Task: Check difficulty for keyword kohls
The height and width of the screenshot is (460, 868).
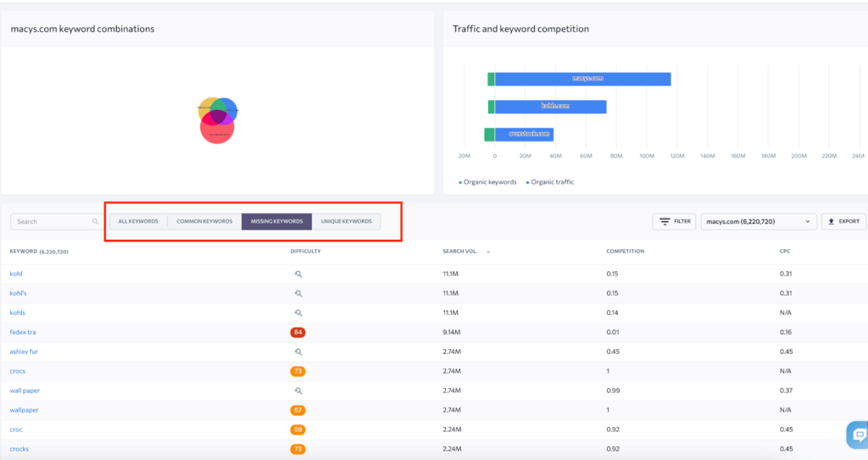Action: coord(298,313)
